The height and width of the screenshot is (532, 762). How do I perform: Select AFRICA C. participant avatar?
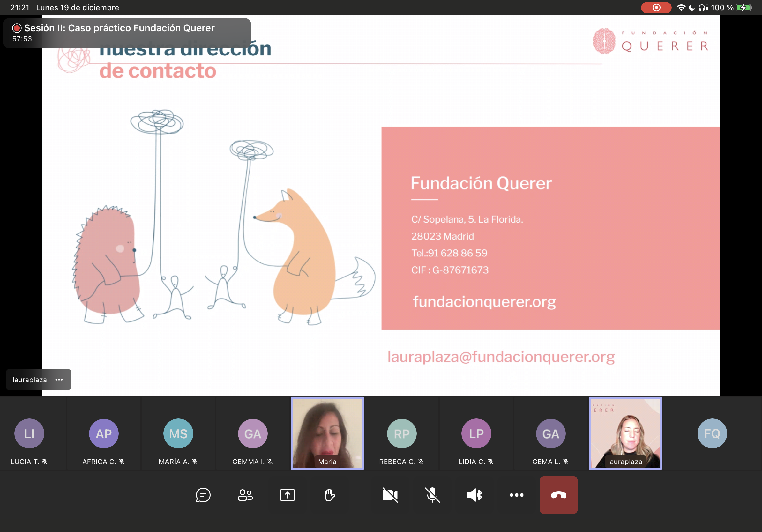[104, 433]
